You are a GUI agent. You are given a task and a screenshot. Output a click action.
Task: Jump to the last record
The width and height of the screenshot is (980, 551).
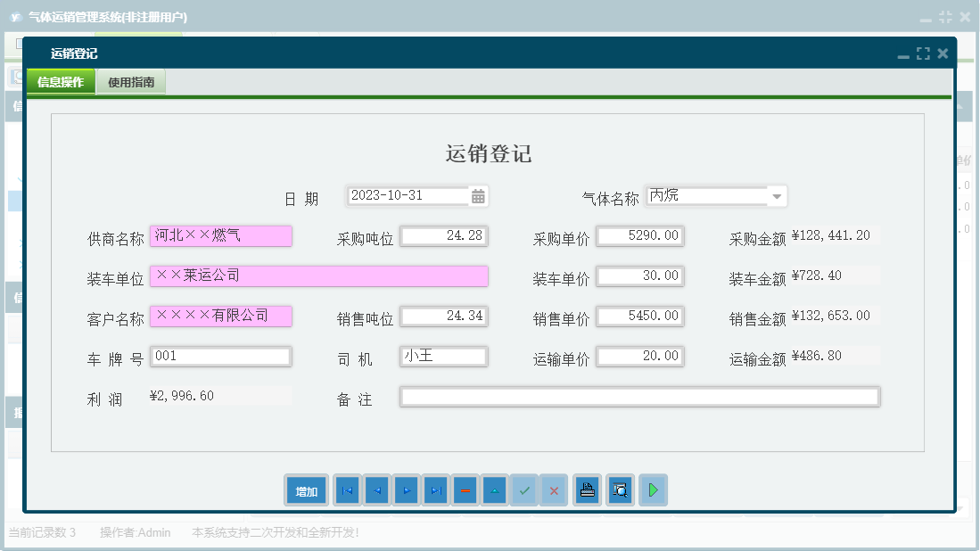(x=435, y=489)
